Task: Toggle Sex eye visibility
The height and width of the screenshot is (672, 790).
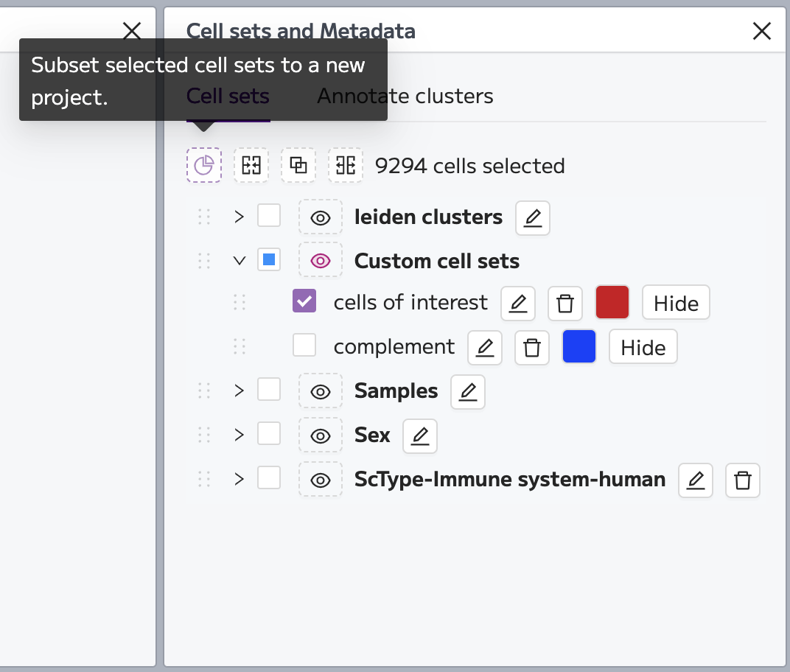Action: 321,435
